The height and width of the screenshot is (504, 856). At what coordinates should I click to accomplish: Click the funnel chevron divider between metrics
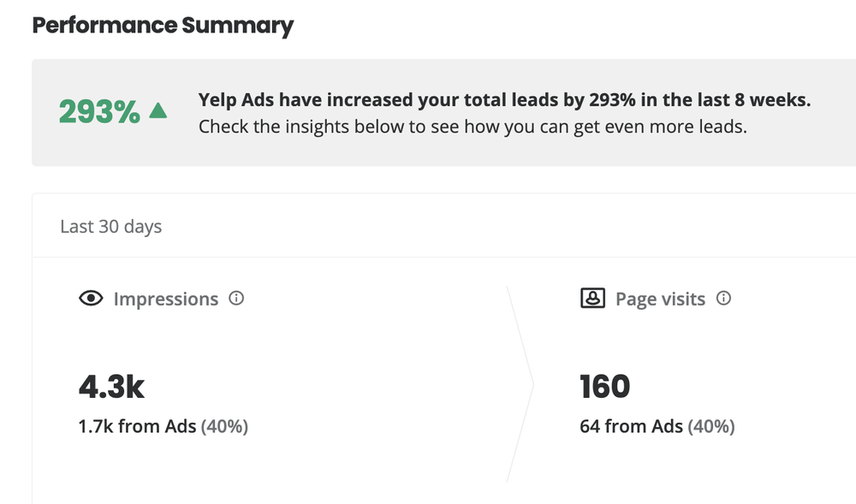[x=520, y=384]
